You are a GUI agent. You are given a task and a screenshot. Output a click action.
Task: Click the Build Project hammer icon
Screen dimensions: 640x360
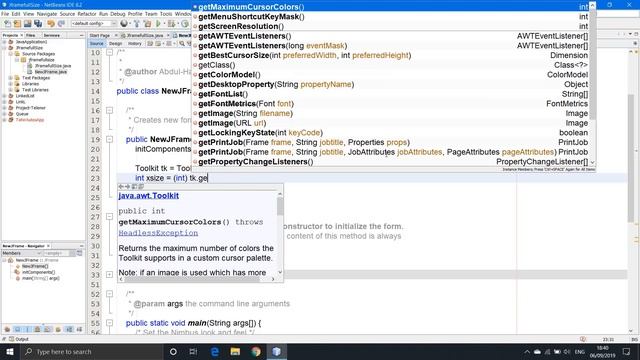(137, 24)
